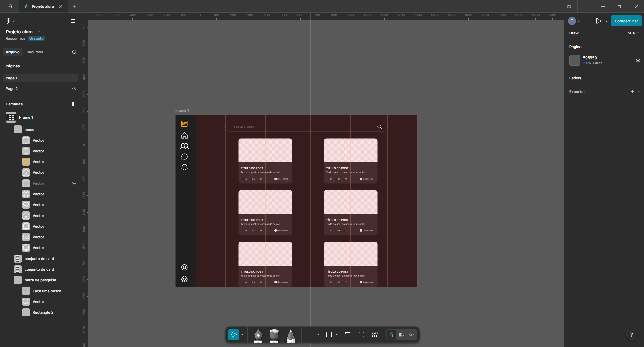Image resolution: width=644 pixels, height=347 pixels.
Task: Open the help question mark button
Action: (x=631, y=335)
